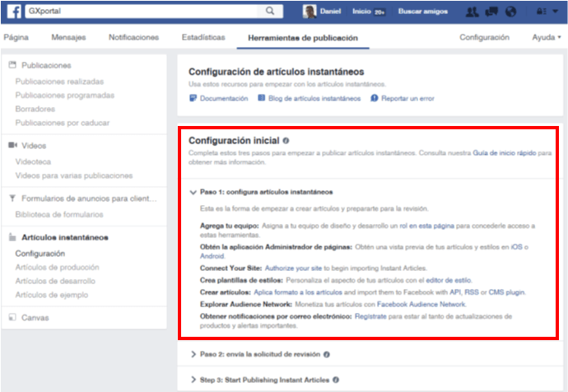Screen dimensions: 568x392
Task: Collapse the Paso 1 section
Action: click(193, 191)
